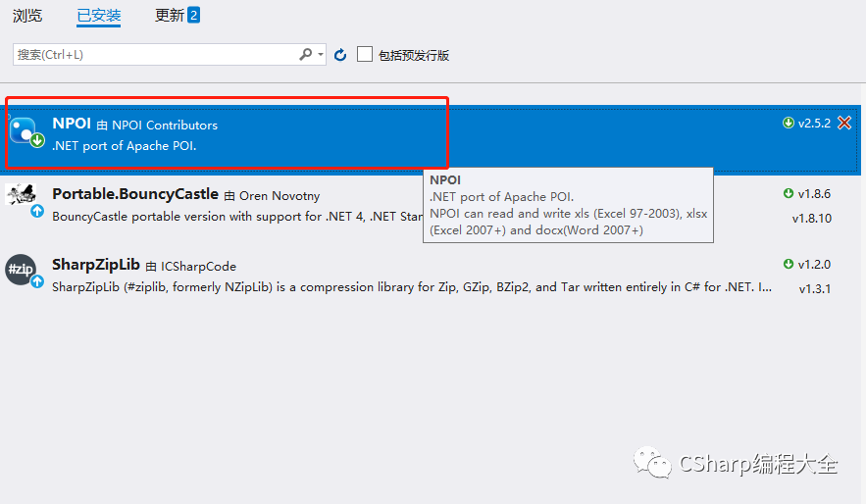Click the magnifier search icon

(305, 54)
